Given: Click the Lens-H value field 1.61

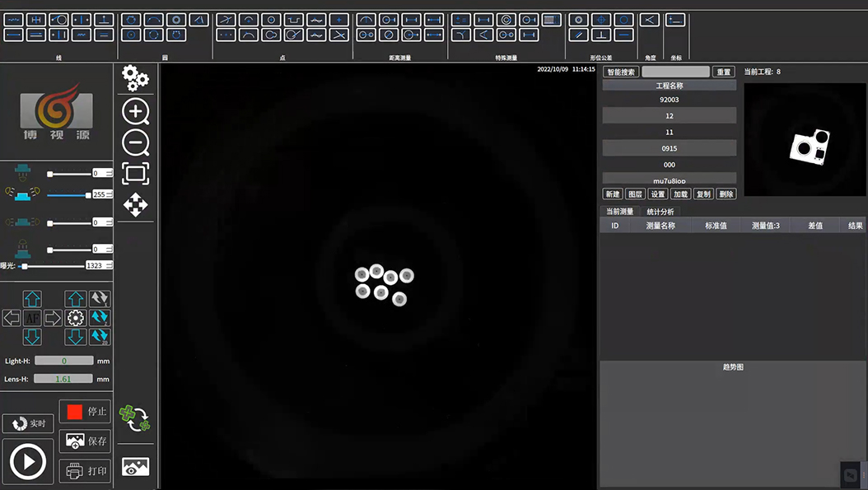Looking at the screenshot, I should pyautogui.click(x=63, y=379).
